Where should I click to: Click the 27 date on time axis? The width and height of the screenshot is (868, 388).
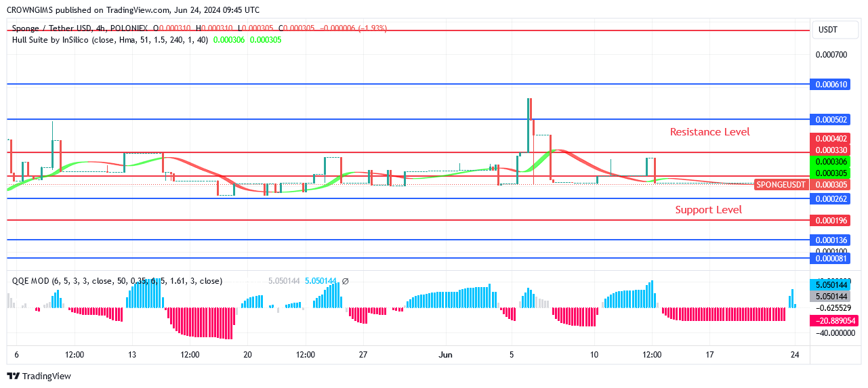point(363,355)
